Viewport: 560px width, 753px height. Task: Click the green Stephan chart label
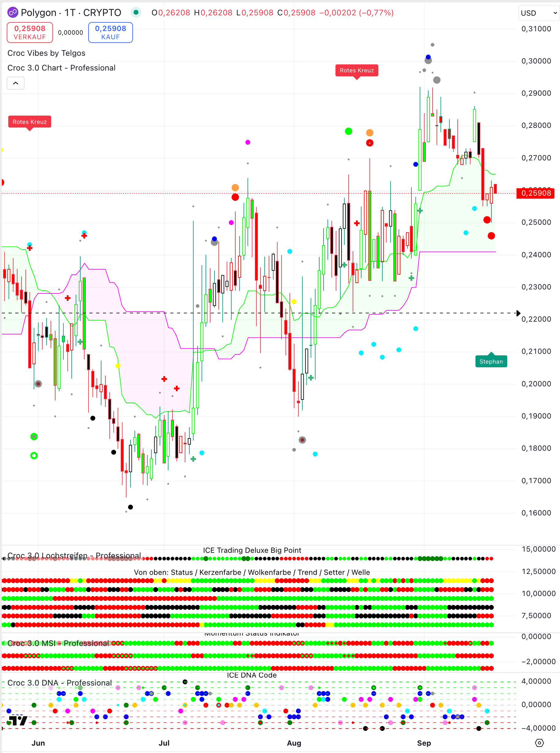(491, 361)
